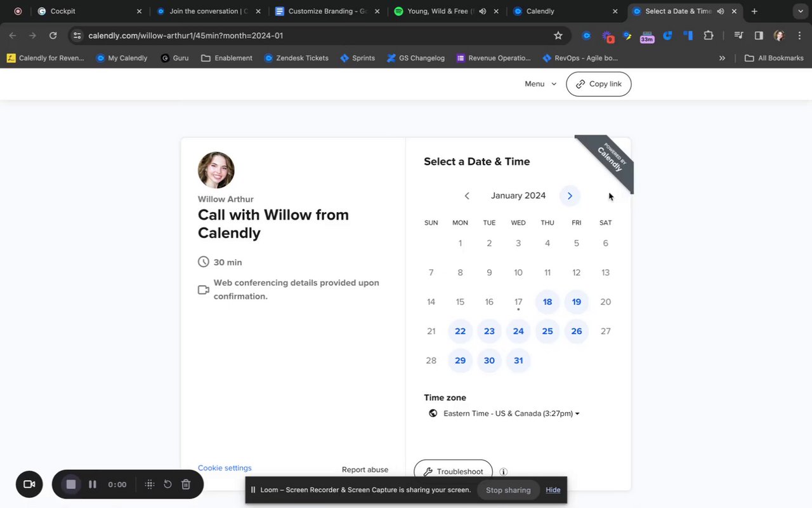Open the tab search chevron in the tab strip
Viewport: 812px width, 508px height.
point(800,11)
